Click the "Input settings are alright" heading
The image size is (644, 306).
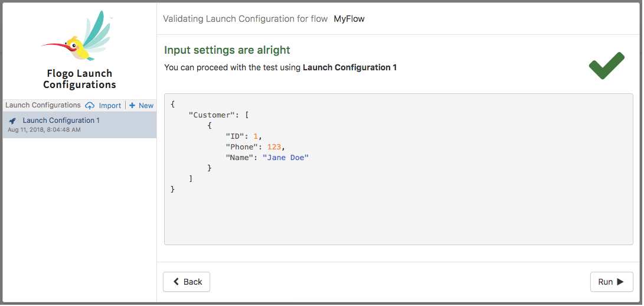point(227,51)
